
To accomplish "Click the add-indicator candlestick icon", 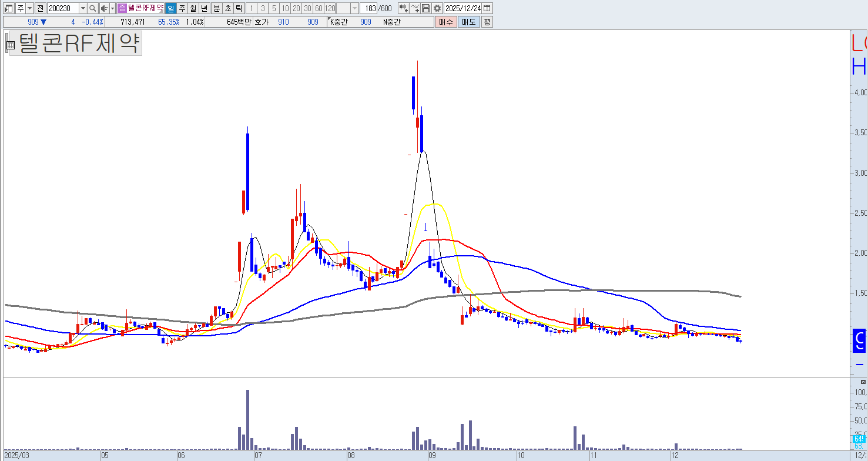I will click(x=403, y=8).
